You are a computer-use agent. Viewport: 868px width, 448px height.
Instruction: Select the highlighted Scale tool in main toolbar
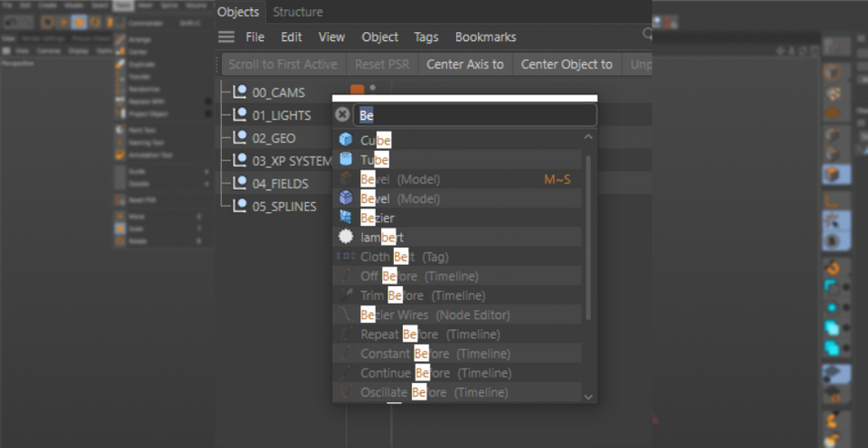click(79, 22)
